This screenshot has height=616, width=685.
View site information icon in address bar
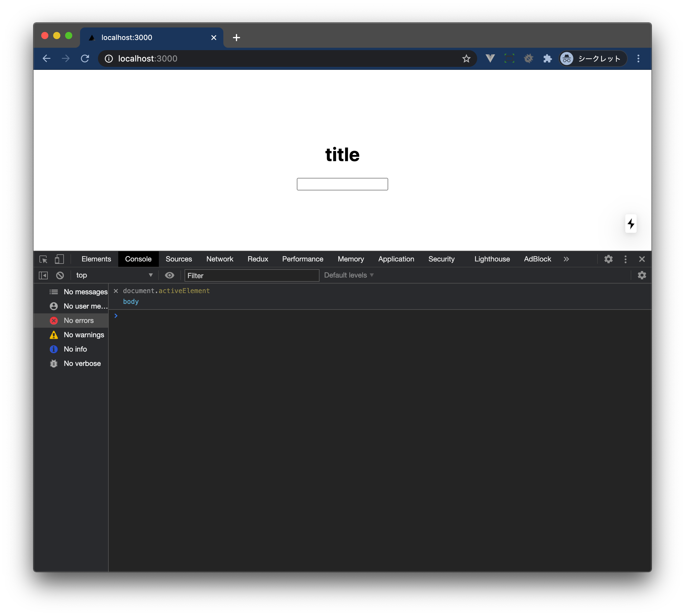coord(109,58)
